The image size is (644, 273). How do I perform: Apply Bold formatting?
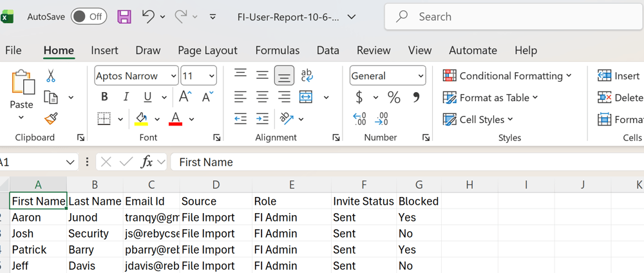tap(104, 97)
